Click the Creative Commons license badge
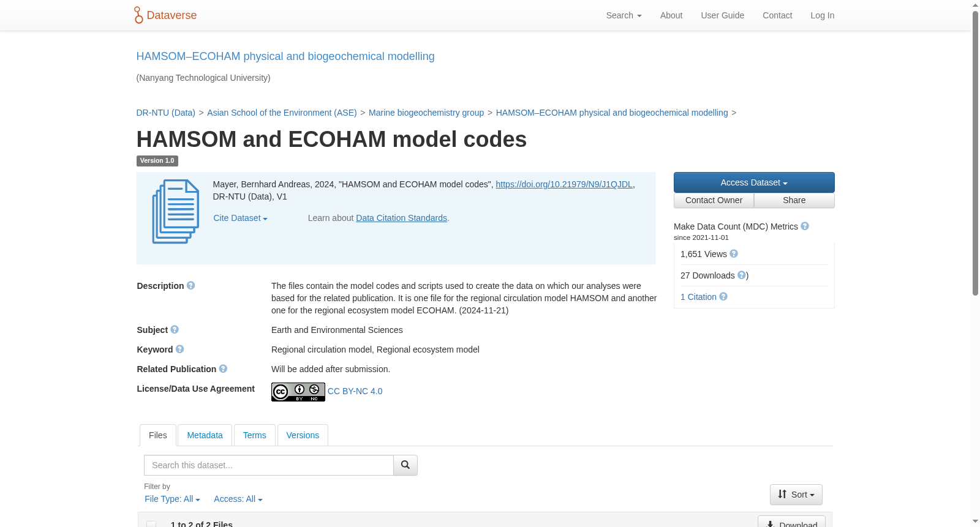 [298, 392]
